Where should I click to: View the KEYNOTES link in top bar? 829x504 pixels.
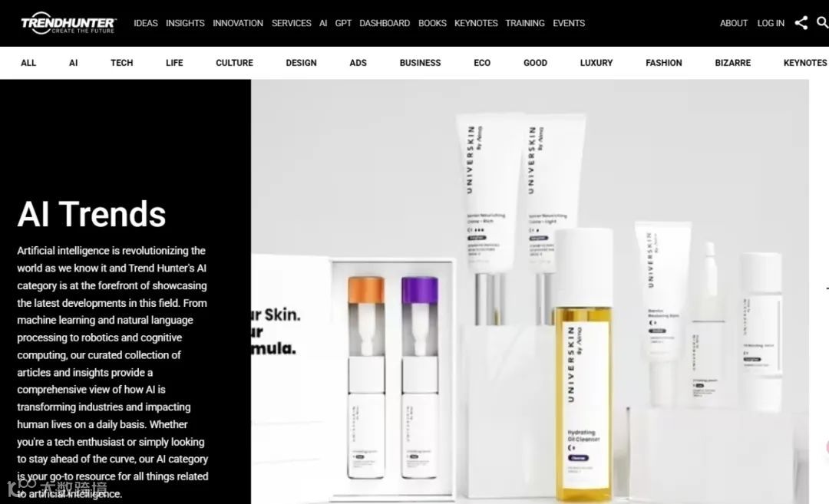476,23
